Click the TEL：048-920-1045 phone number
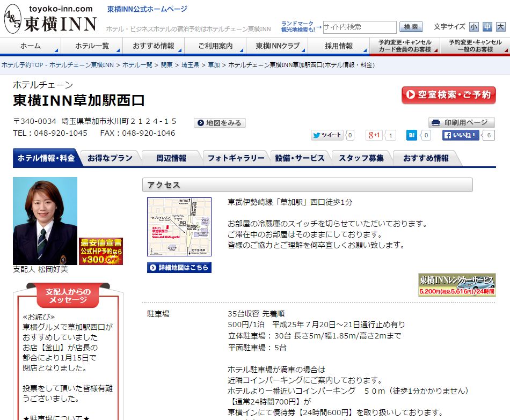This screenshot has height=420, width=510. (x=50, y=133)
